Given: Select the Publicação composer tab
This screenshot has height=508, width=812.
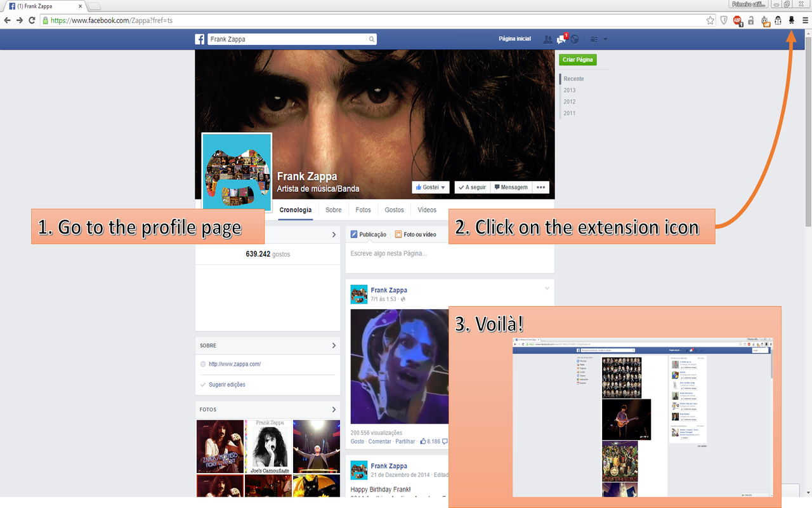Looking at the screenshot, I should pos(369,234).
